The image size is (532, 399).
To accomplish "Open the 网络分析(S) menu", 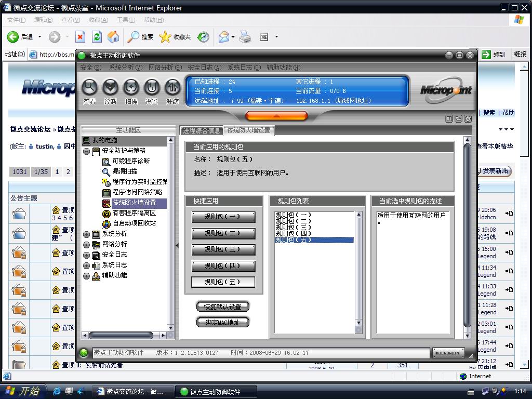I will point(165,68).
